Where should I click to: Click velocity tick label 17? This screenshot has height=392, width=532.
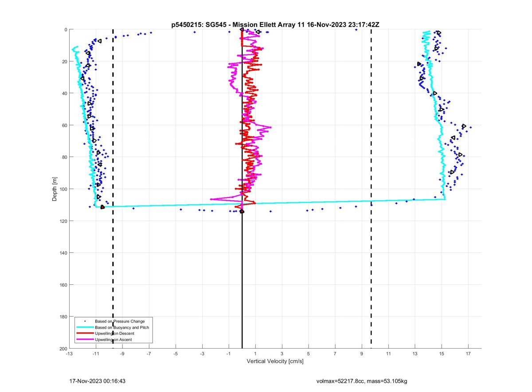[x=468, y=354]
